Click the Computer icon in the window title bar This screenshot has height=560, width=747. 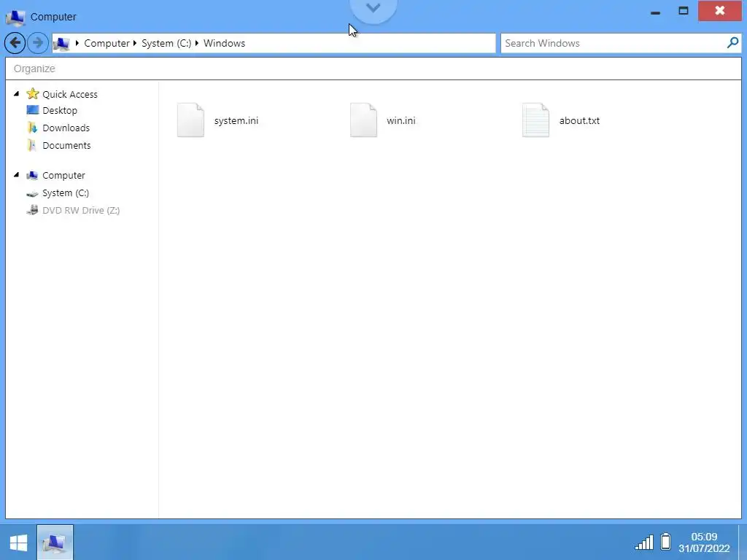point(15,17)
